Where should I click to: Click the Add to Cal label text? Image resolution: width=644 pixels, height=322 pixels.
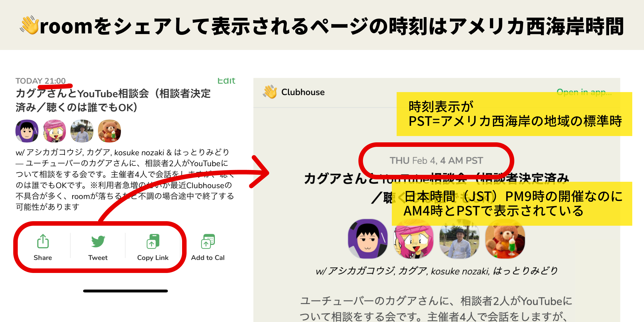208,258
